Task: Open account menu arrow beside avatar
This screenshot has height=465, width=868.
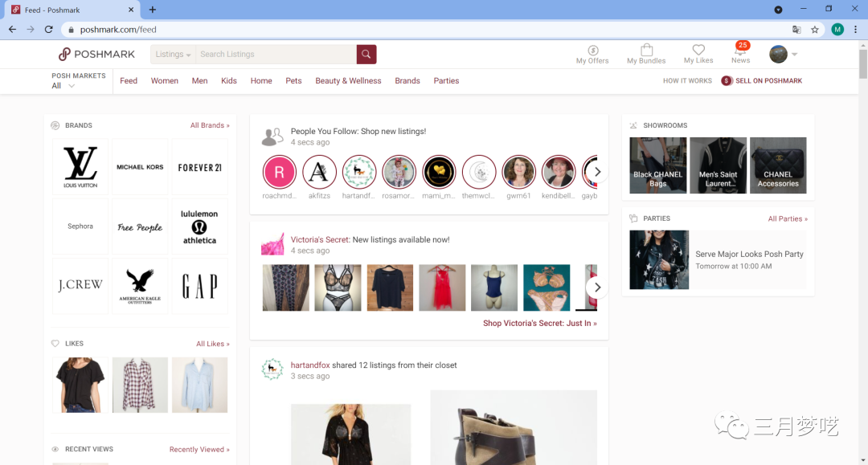Action: tap(794, 54)
